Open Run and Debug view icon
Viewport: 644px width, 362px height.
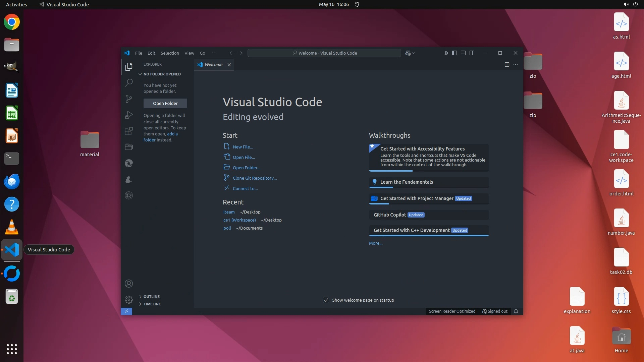[129, 115]
